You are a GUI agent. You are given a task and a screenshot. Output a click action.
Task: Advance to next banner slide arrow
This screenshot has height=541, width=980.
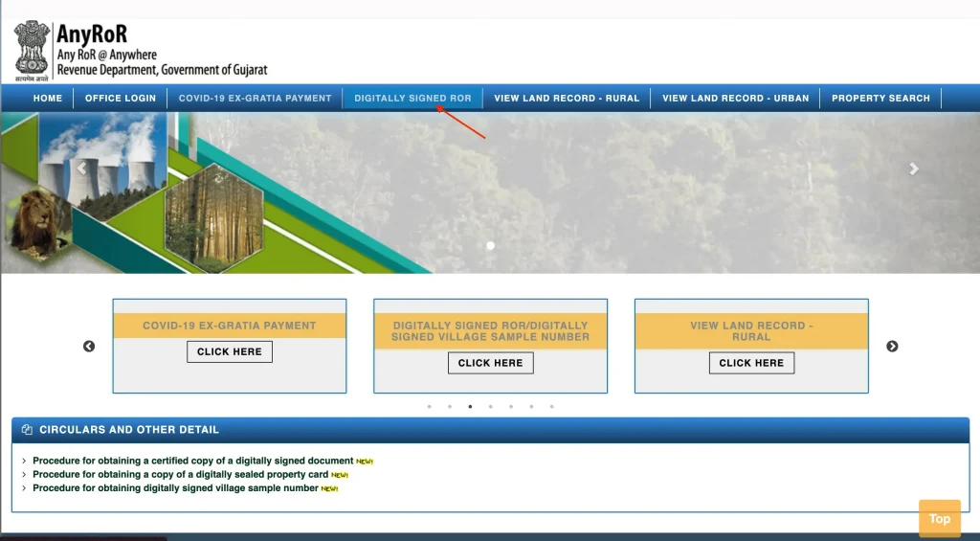914,169
